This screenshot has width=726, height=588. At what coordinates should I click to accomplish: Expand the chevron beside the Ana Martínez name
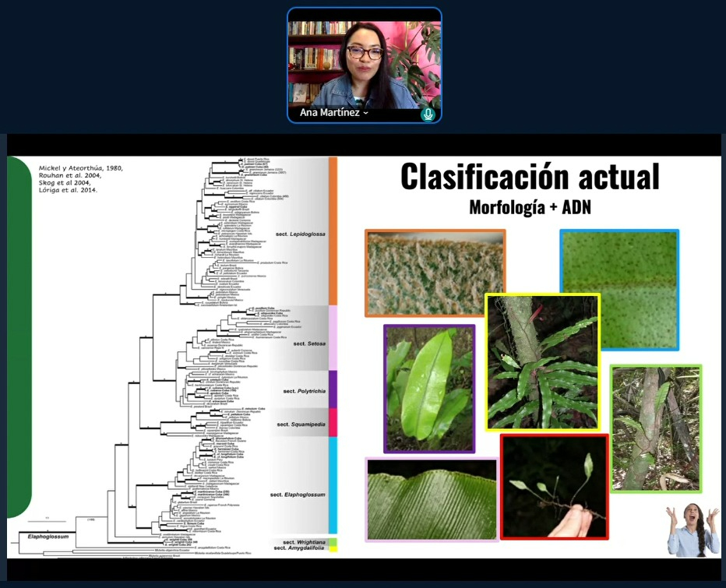pyautogui.click(x=365, y=114)
